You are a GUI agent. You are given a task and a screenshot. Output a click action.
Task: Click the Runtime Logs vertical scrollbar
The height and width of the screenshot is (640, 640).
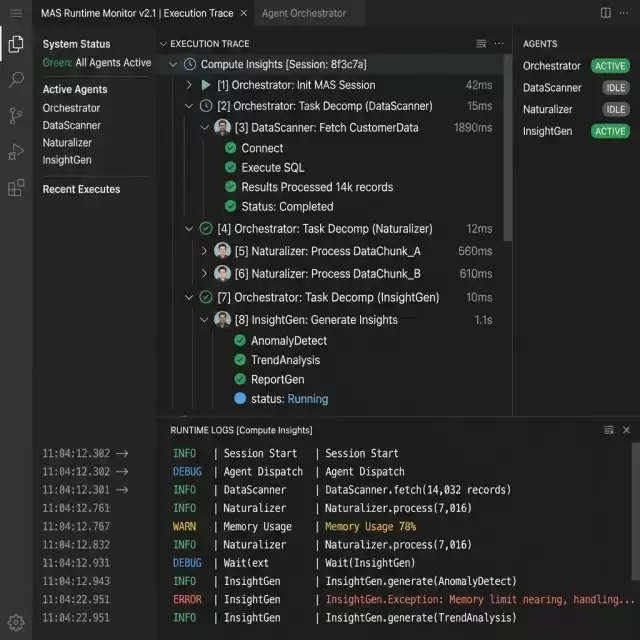635,511
